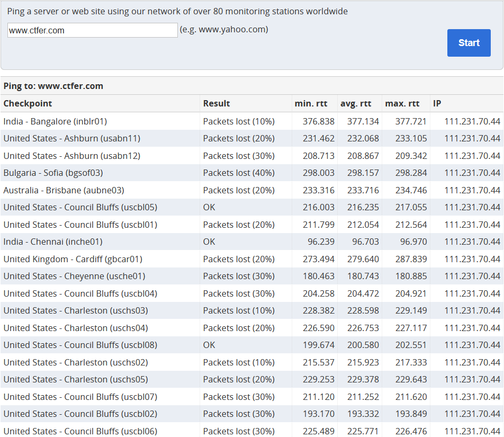Click the min. rtt column header

coord(311,103)
